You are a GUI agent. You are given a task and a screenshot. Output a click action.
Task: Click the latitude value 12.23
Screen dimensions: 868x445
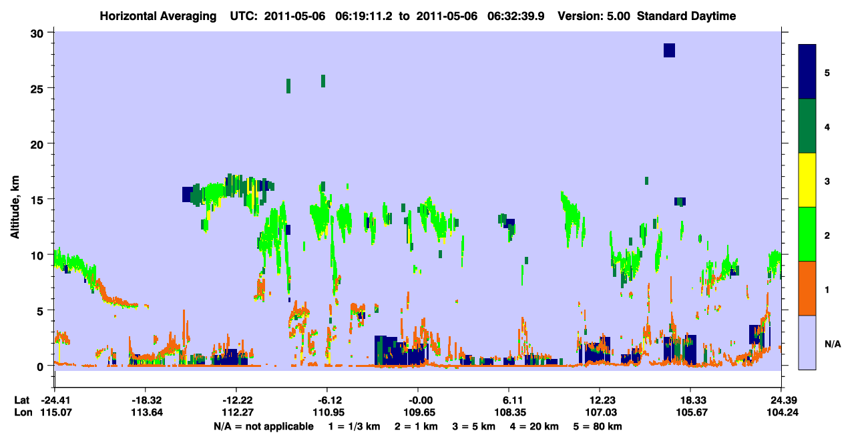[600, 400]
